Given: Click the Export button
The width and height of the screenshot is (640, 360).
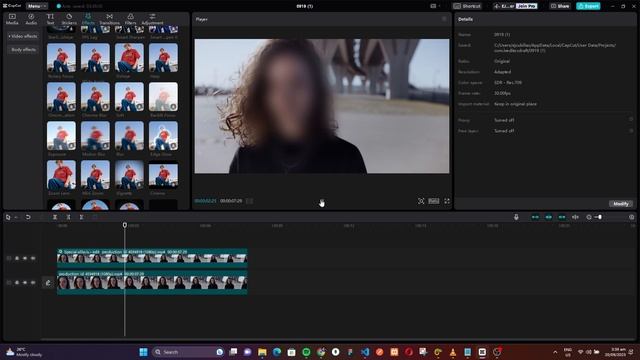Looking at the screenshot, I should (x=588, y=6).
